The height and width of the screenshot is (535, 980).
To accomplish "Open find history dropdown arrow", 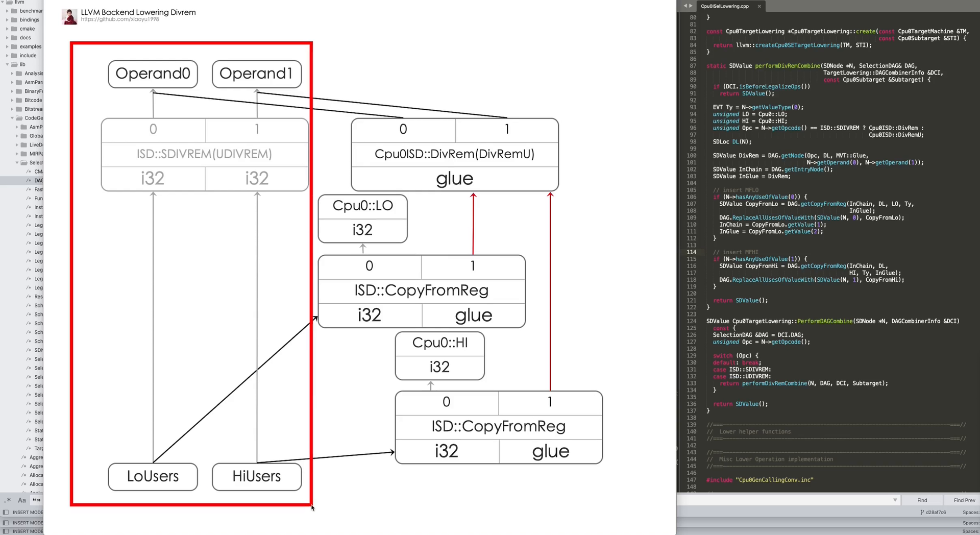I will (x=895, y=500).
